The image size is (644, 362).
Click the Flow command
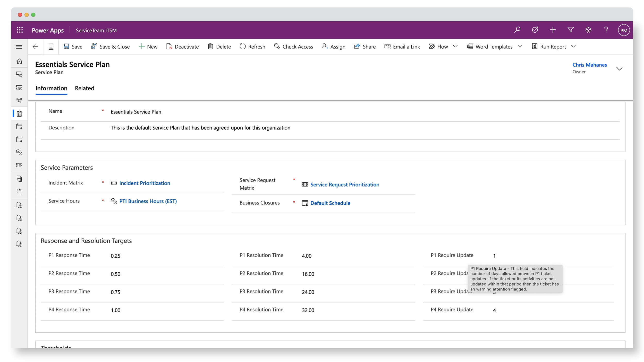point(438,47)
